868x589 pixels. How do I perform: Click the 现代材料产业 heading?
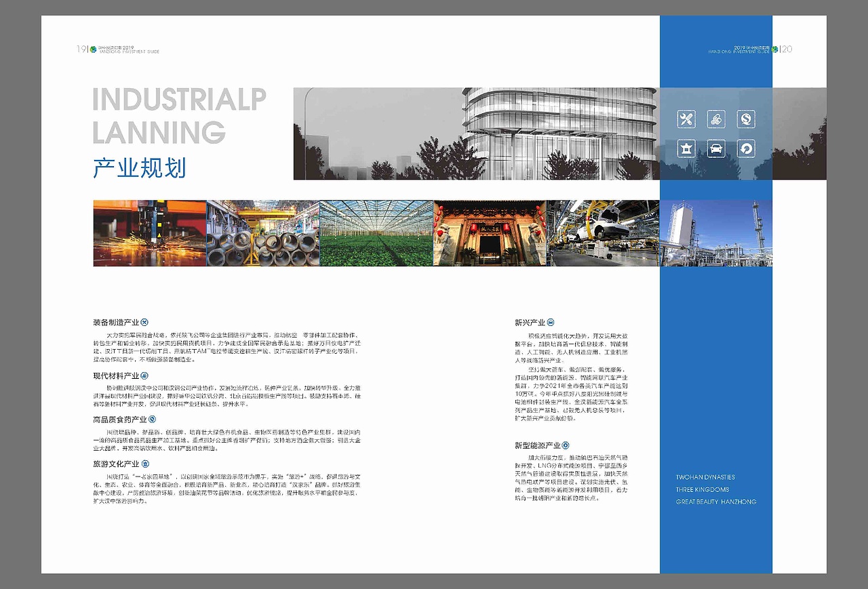pos(116,375)
